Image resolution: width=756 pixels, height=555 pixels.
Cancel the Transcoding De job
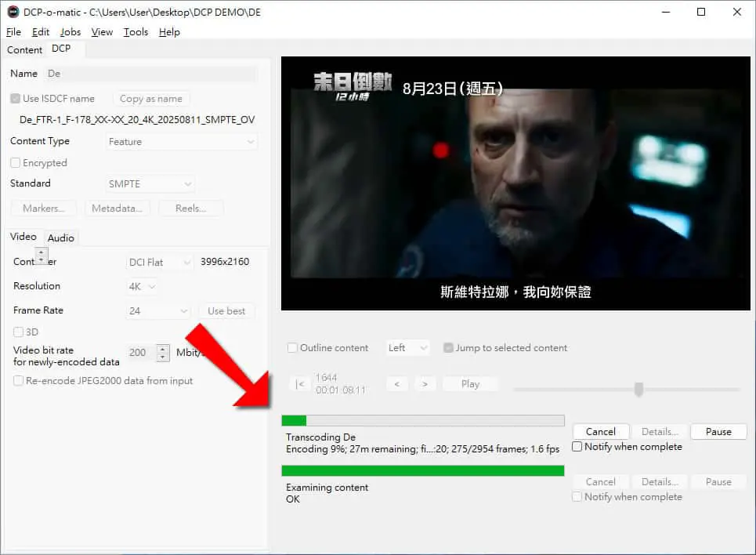pyautogui.click(x=601, y=432)
